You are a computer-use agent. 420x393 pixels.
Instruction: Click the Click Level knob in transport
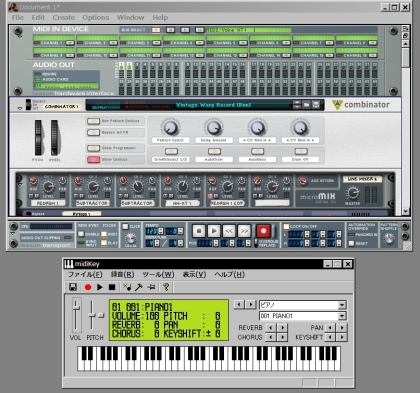click(130, 239)
